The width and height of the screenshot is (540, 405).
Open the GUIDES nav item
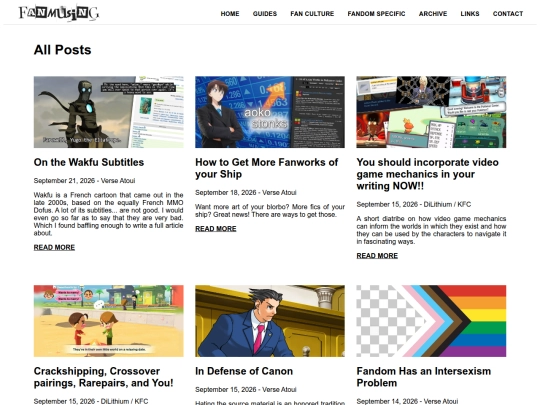(x=265, y=14)
